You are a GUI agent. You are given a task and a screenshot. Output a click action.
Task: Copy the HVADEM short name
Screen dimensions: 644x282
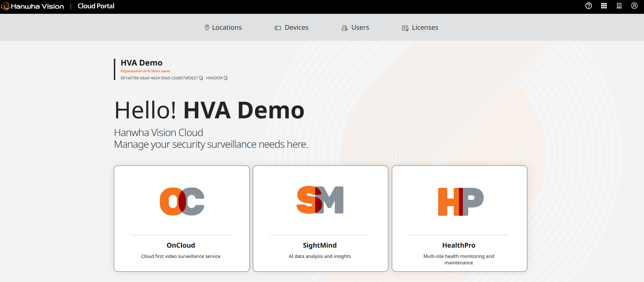tap(226, 78)
